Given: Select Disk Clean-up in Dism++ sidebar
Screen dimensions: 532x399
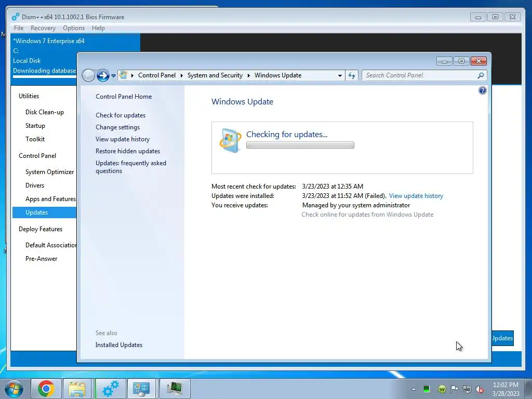Looking at the screenshot, I should tap(45, 112).
